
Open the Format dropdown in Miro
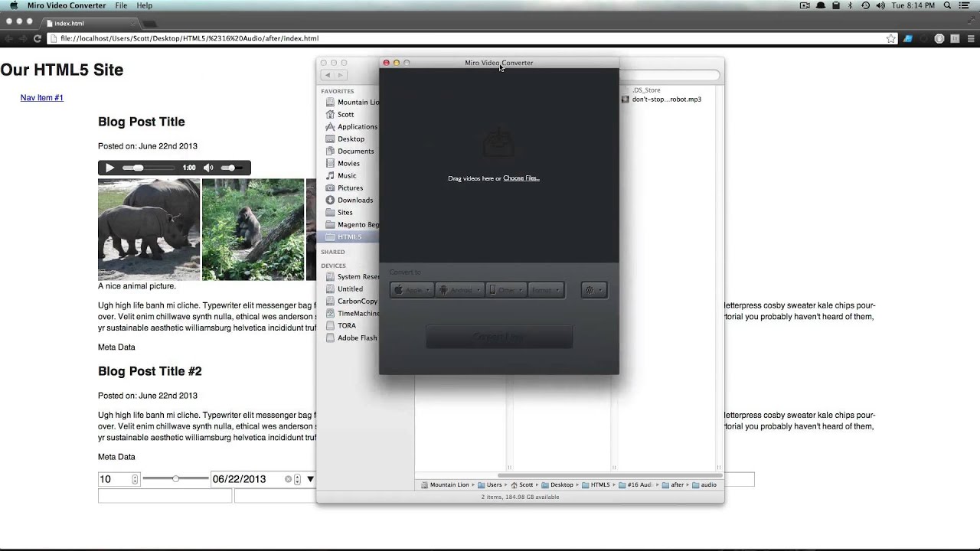click(546, 290)
